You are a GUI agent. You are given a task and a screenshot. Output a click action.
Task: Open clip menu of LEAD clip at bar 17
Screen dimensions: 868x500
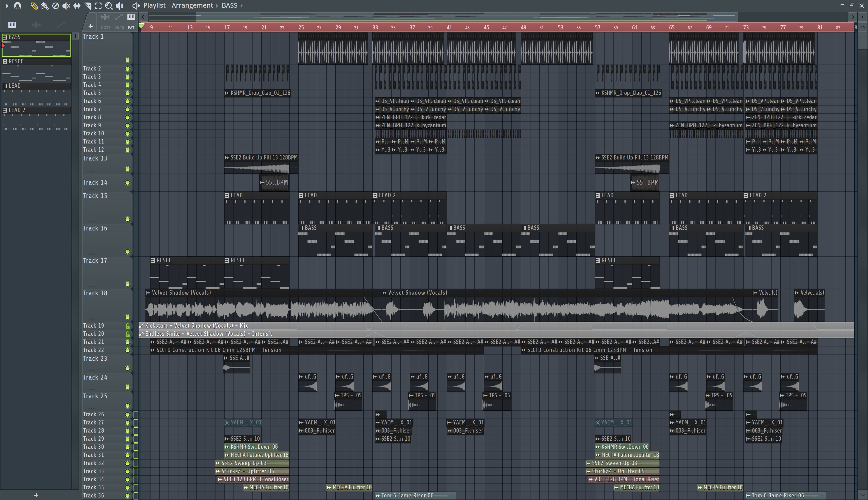coord(227,195)
